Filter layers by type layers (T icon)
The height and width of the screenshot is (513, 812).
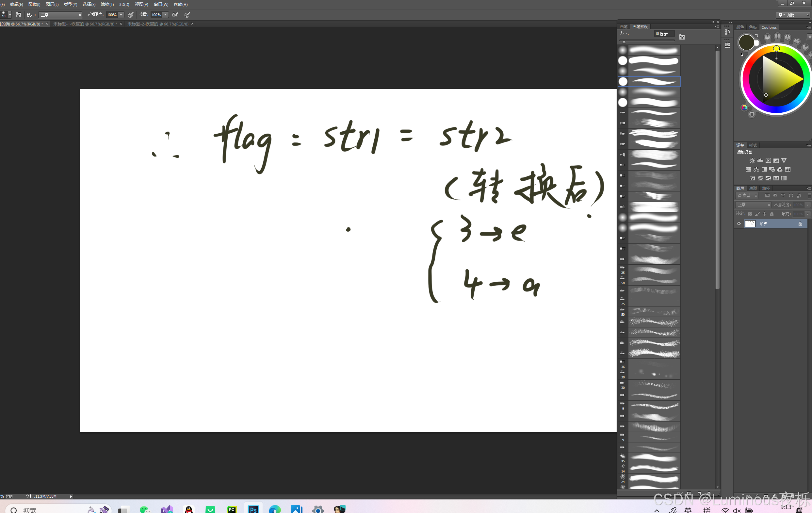783,196
